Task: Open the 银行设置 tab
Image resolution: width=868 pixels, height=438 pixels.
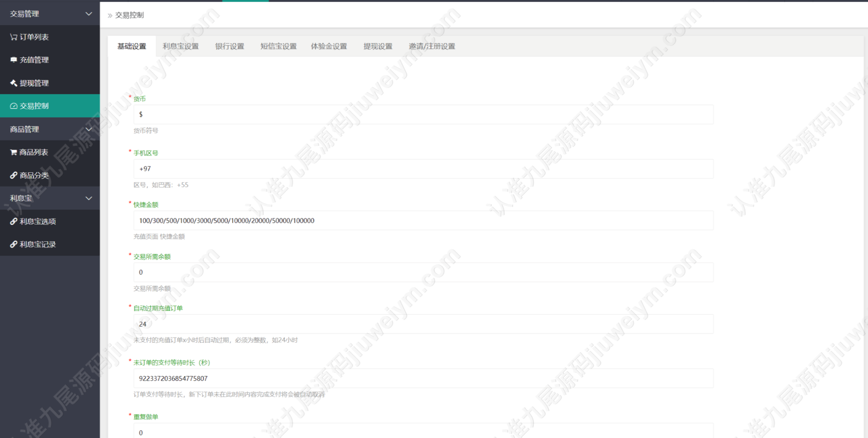Action: (x=230, y=46)
